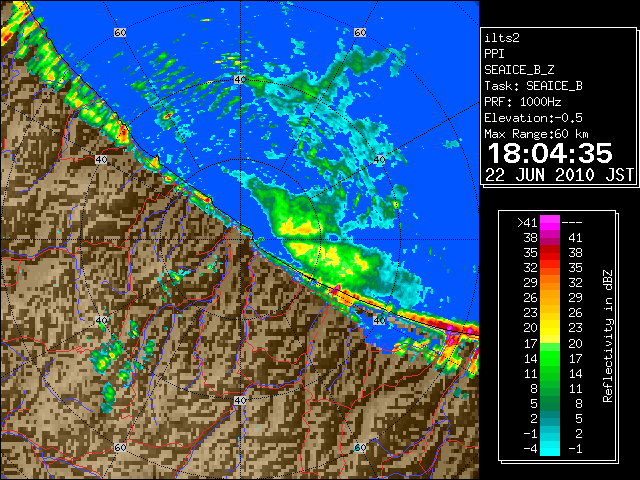Click the '40' ring label due north of radar
The width and height of the screenshot is (640, 480).
click(x=240, y=80)
